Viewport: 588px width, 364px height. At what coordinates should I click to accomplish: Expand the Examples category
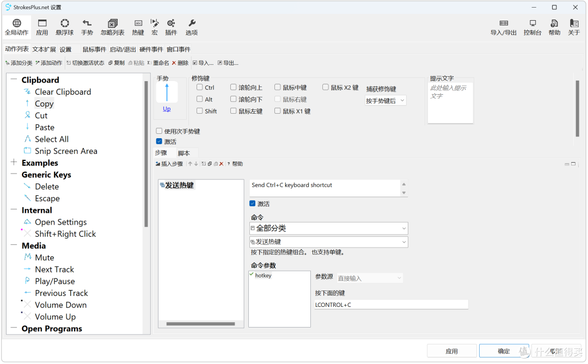[14, 162]
